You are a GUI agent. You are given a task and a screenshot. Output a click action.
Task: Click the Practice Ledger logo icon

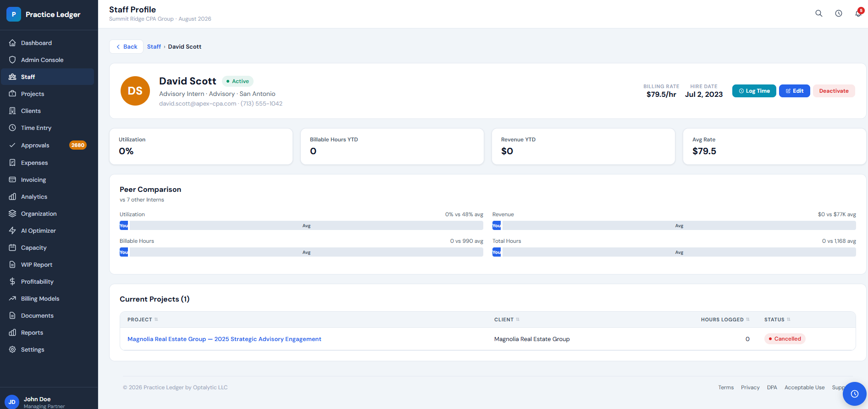(x=14, y=14)
